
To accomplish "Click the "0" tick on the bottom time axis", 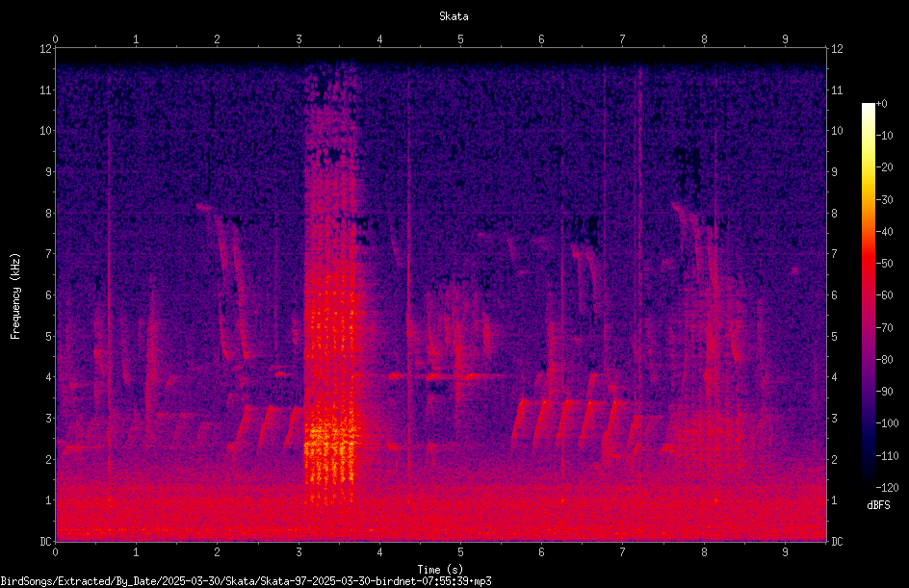I will (55, 552).
